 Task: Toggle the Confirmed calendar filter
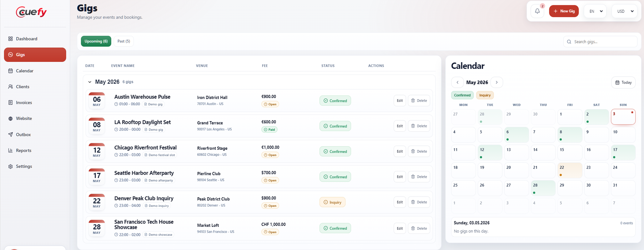[462, 95]
